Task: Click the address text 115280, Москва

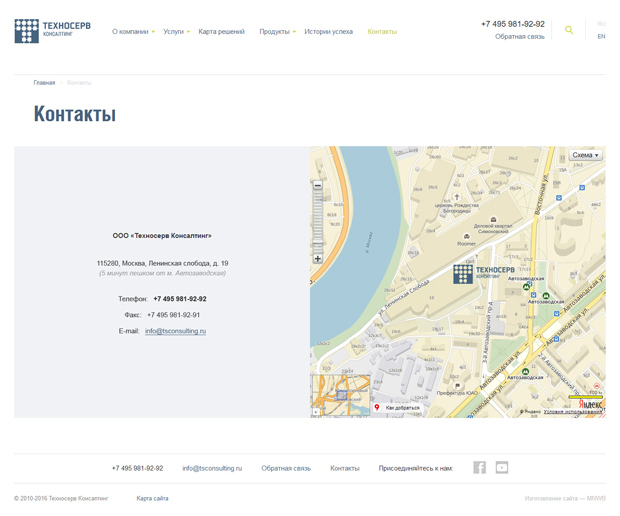Action: 163,263
